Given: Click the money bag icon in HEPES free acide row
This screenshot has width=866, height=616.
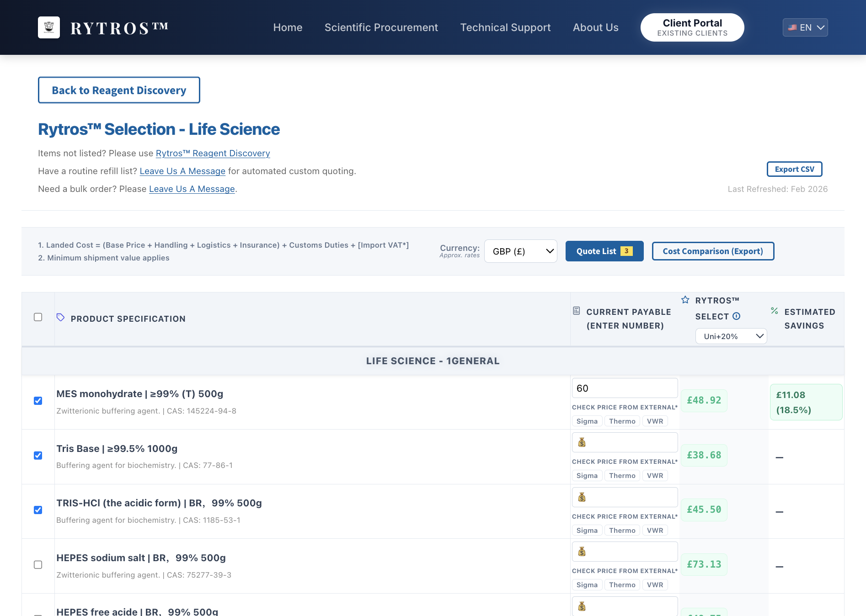Looking at the screenshot, I should 582,606.
